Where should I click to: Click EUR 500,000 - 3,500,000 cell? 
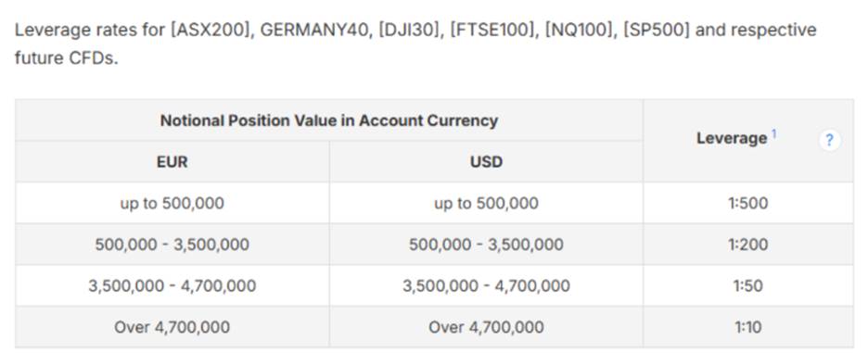(x=172, y=244)
